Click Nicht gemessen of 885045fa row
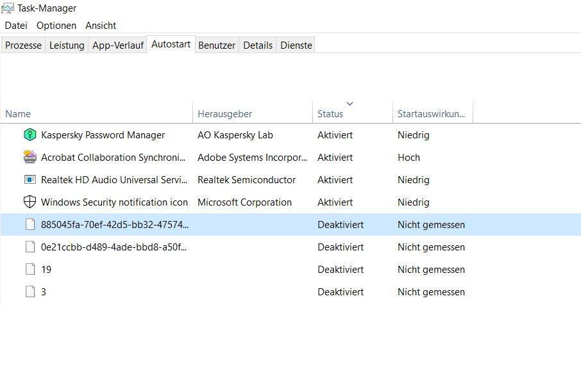Image resolution: width=581 pixels, height=392 pixels. (431, 224)
